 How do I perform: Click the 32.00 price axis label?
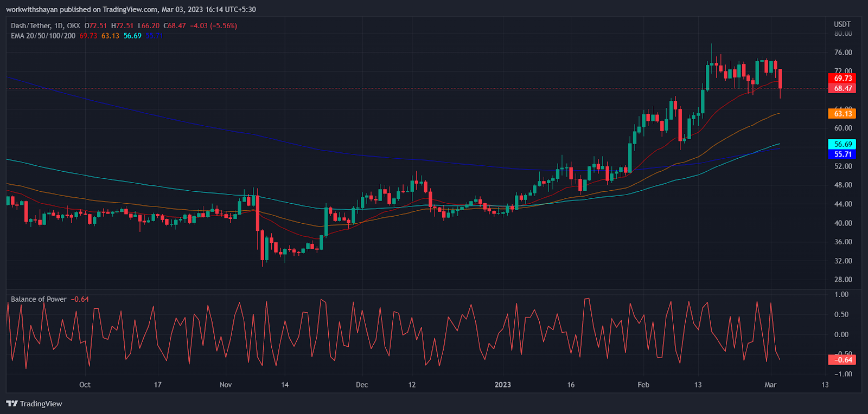point(843,261)
